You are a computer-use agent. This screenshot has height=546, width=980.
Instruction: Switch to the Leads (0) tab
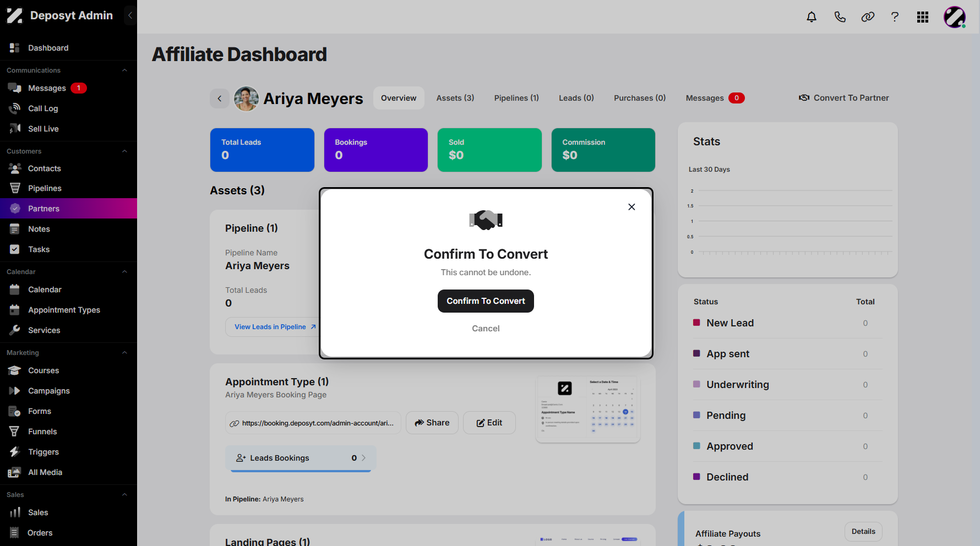pos(576,98)
